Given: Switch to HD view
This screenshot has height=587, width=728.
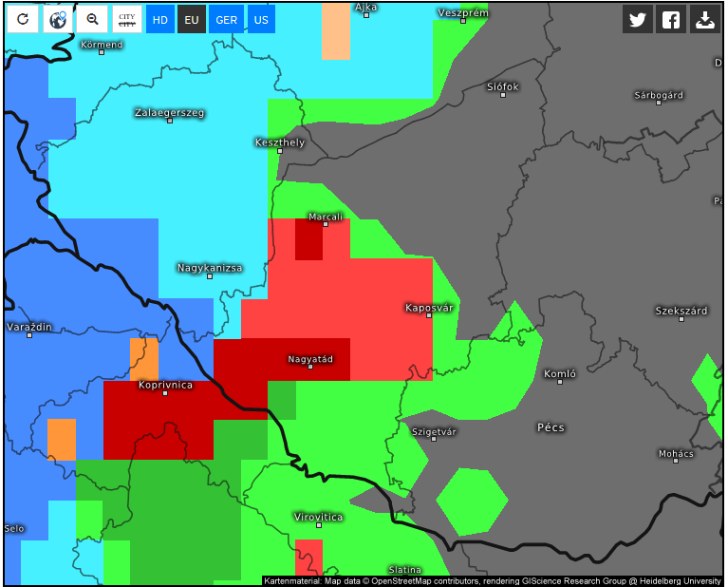Looking at the screenshot, I should coord(160,20).
